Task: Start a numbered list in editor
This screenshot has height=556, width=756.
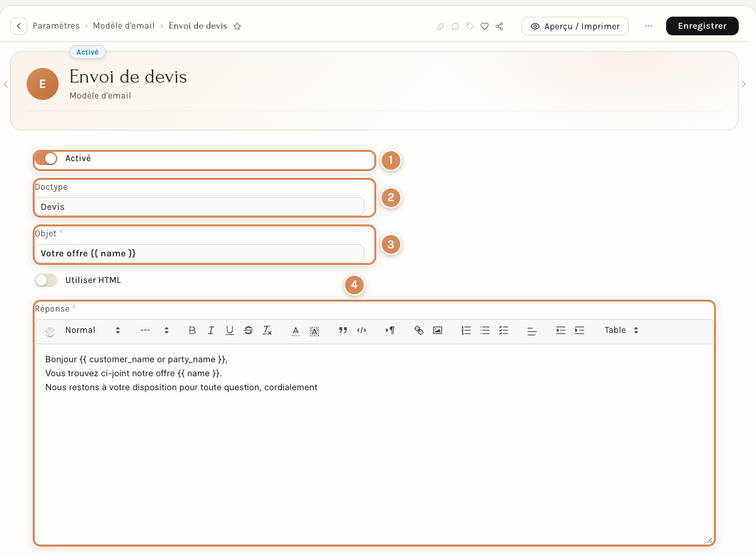Action: click(x=466, y=330)
